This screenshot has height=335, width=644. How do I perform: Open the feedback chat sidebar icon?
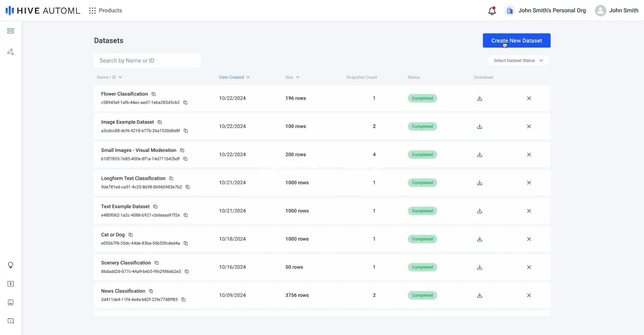[x=10, y=321]
